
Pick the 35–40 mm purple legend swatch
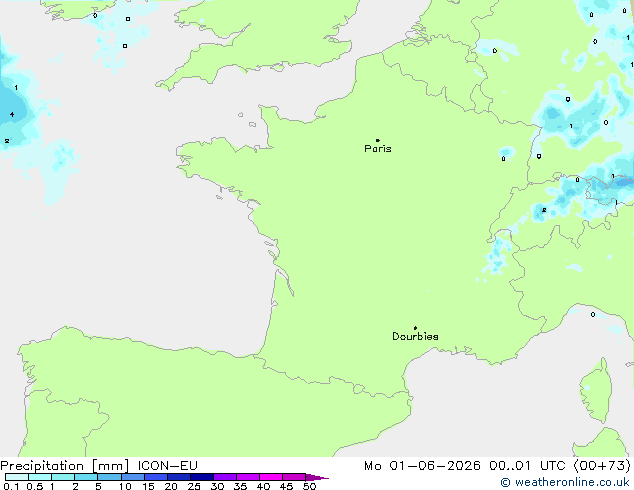[248, 477]
